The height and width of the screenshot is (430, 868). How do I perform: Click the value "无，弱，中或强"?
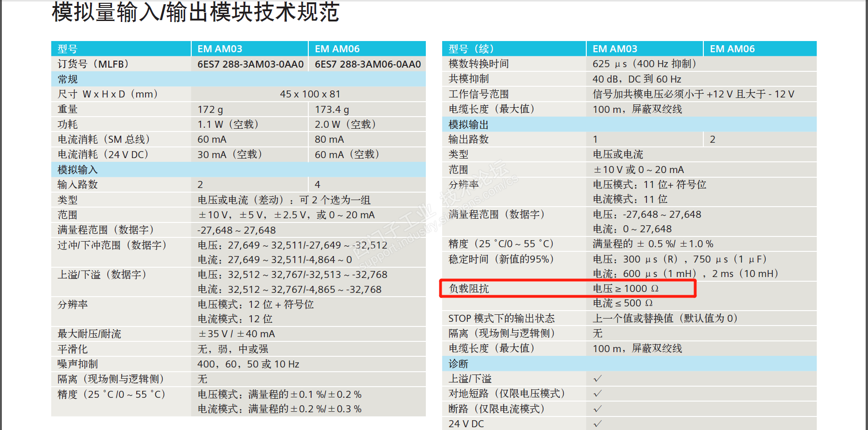click(233, 349)
